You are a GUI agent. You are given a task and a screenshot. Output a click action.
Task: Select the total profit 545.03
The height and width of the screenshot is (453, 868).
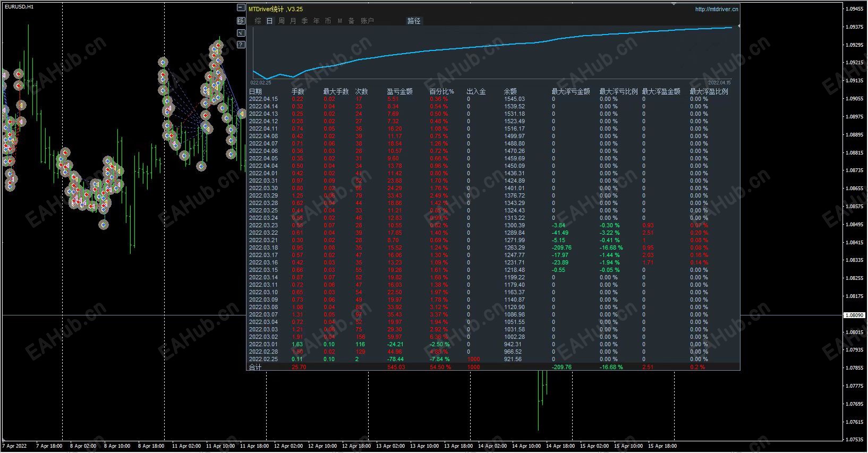tap(396, 367)
